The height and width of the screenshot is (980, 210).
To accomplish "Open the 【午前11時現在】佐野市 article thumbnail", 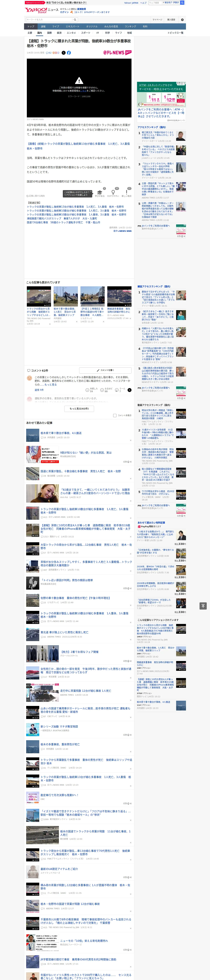I will pyautogui.click(x=92, y=296).
